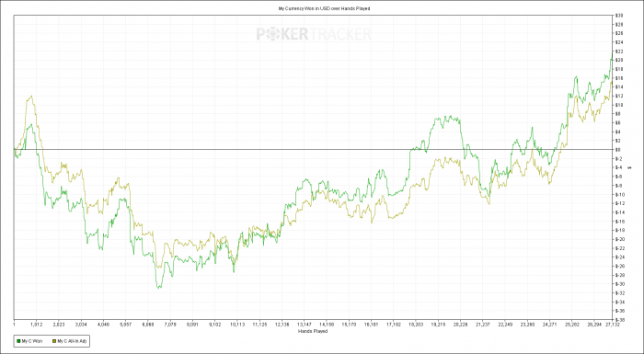Click the y-axis label $10
Image resolution: width=644 pixels, height=354 pixels.
click(x=619, y=105)
